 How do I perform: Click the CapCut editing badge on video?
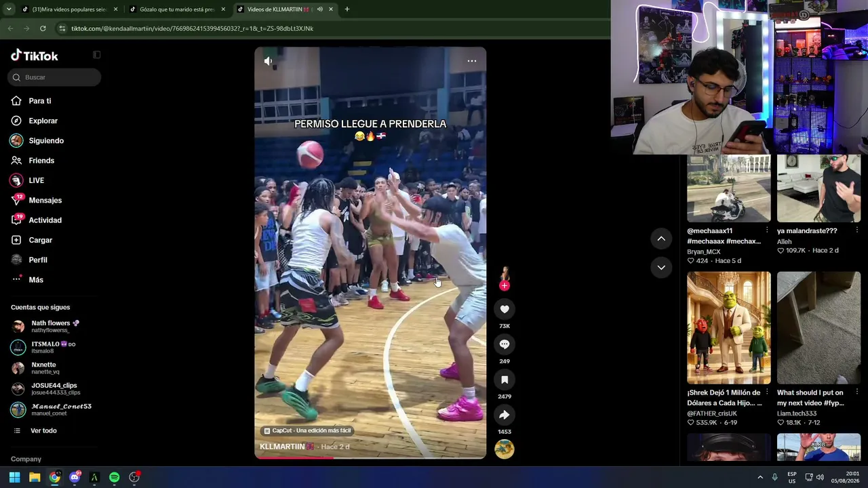pos(308,430)
